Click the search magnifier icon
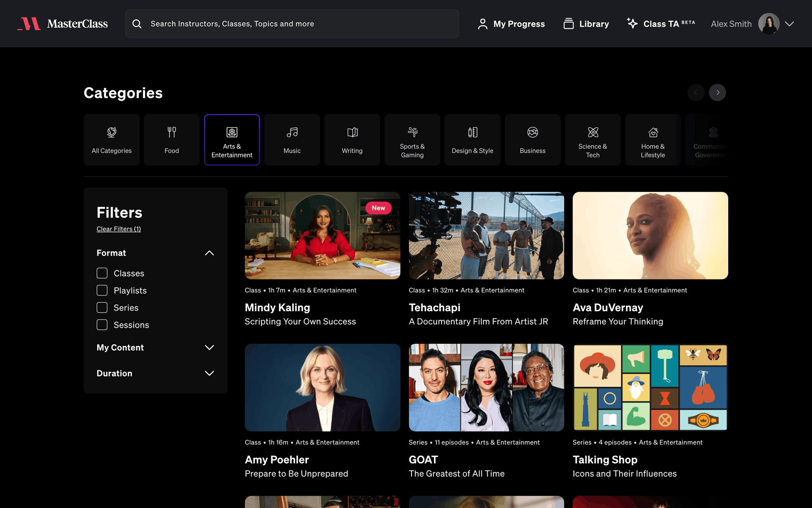Image resolution: width=812 pixels, height=508 pixels. click(x=137, y=24)
